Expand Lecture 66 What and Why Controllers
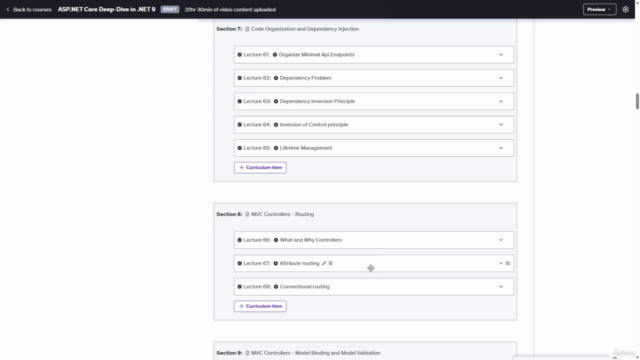Image resolution: width=640 pixels, height=360 pixels. (501, 240)
